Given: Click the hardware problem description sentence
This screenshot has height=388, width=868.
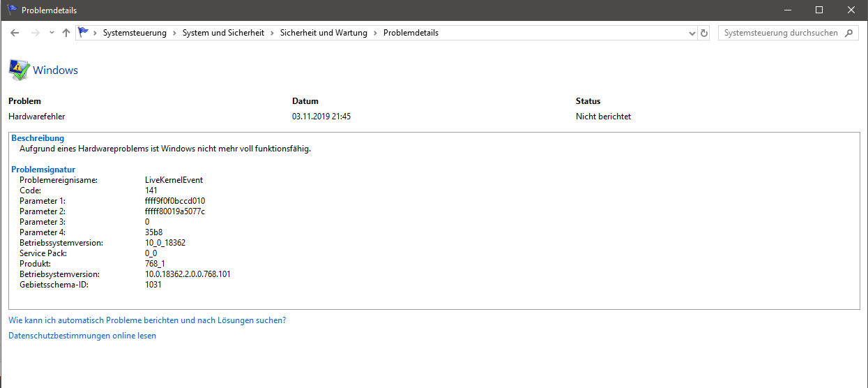Looking at the screenshot, I should coord(165,149).
